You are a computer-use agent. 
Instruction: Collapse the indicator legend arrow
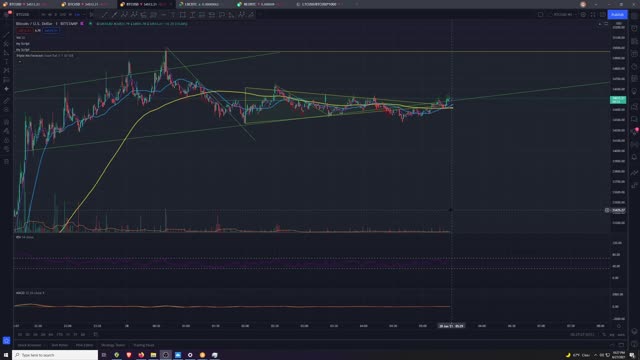coord(20,62)
